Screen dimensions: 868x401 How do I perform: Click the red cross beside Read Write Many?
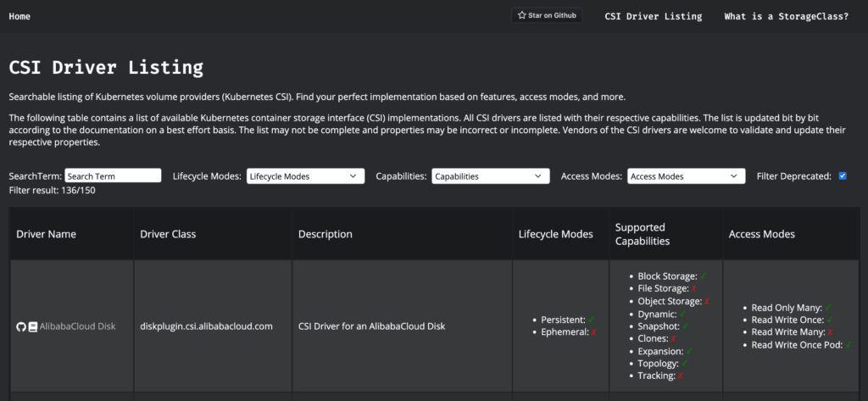click(x=830, y=332)
